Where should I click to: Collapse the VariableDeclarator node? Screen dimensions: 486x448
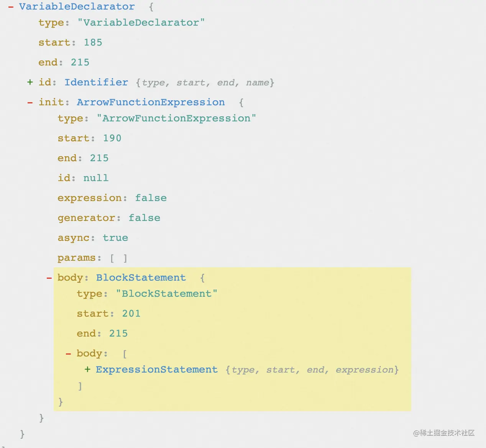click(x=11, y=7)
